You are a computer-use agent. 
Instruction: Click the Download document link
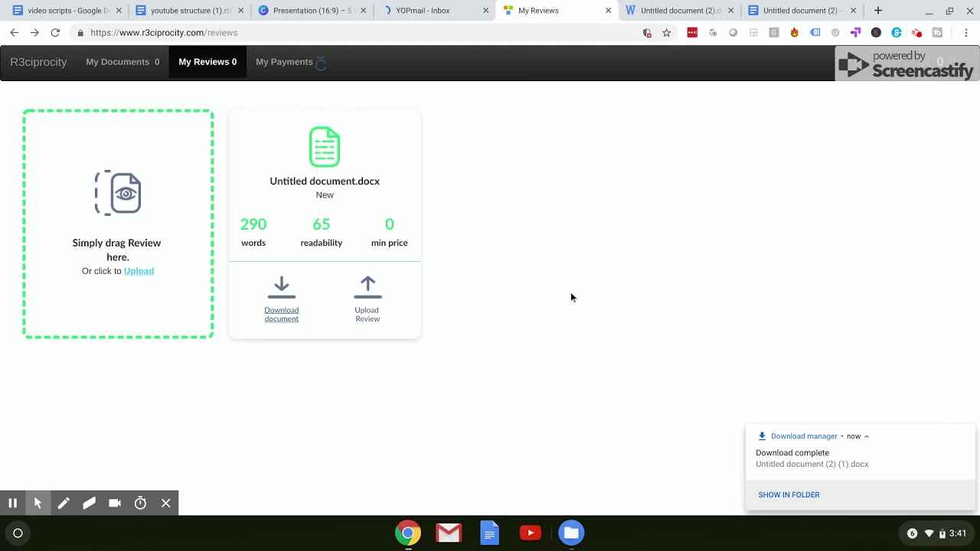pos(282,315)
